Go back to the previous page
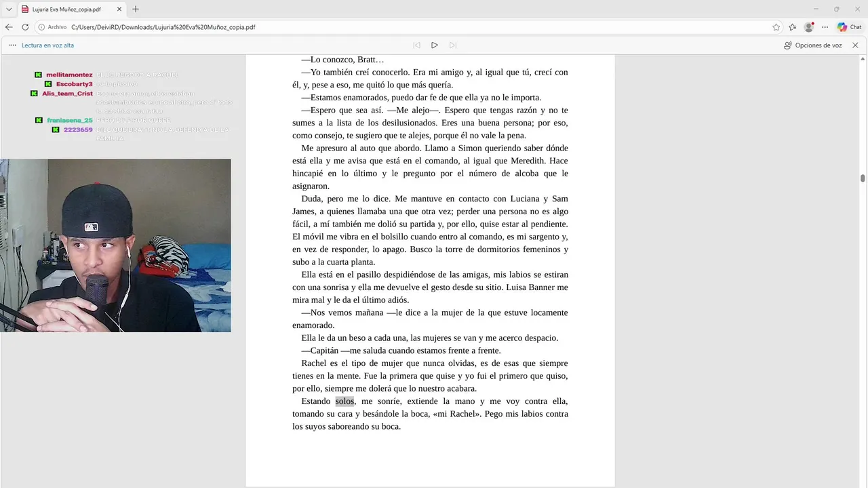 (x=9, y=27)
